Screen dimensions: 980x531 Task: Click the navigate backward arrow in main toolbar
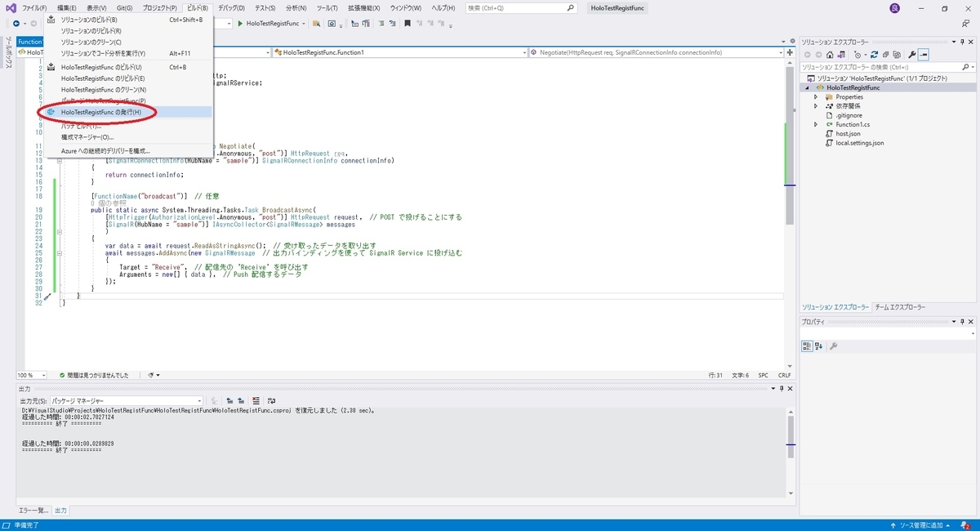(16, 23)
